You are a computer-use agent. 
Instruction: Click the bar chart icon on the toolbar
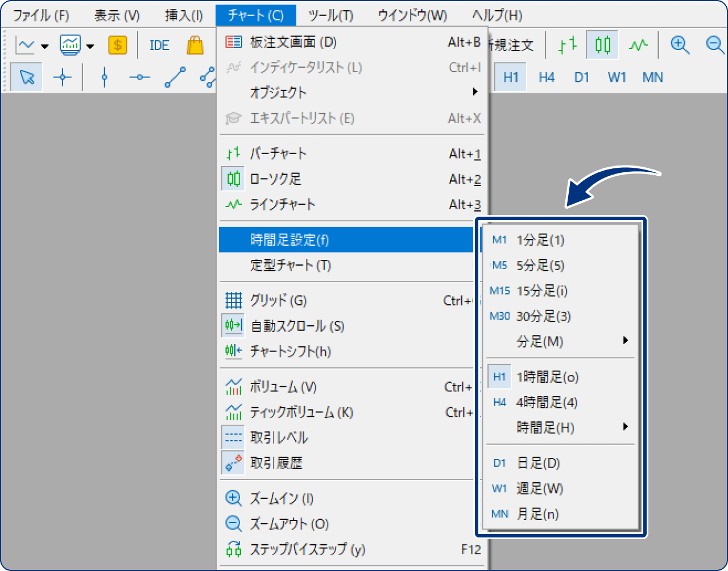[x=567, y=45]
